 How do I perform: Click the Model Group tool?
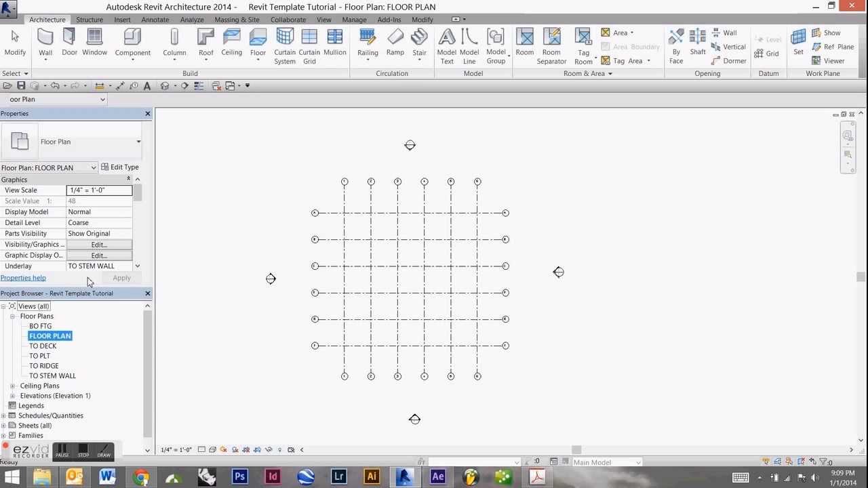(x=496, y=47)
